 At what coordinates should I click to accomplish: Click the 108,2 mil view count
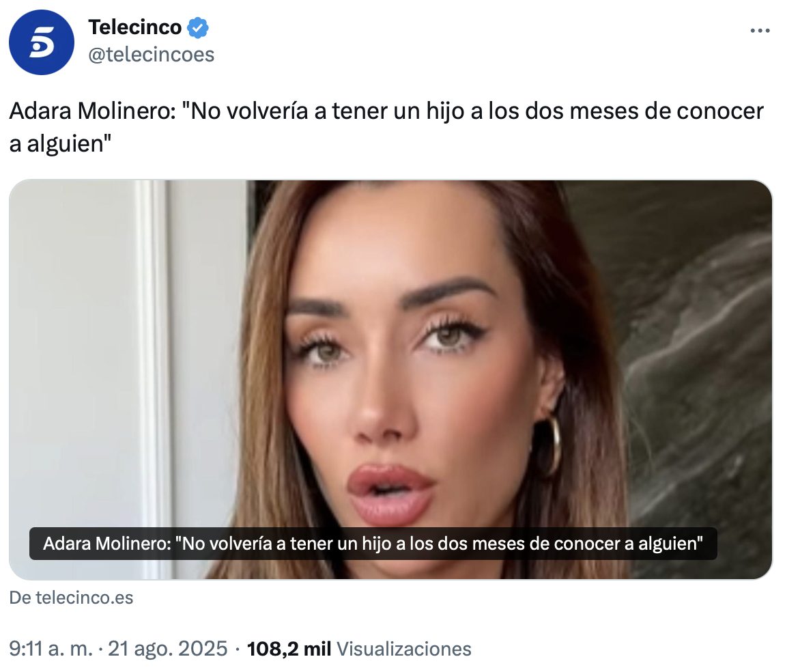289,649
